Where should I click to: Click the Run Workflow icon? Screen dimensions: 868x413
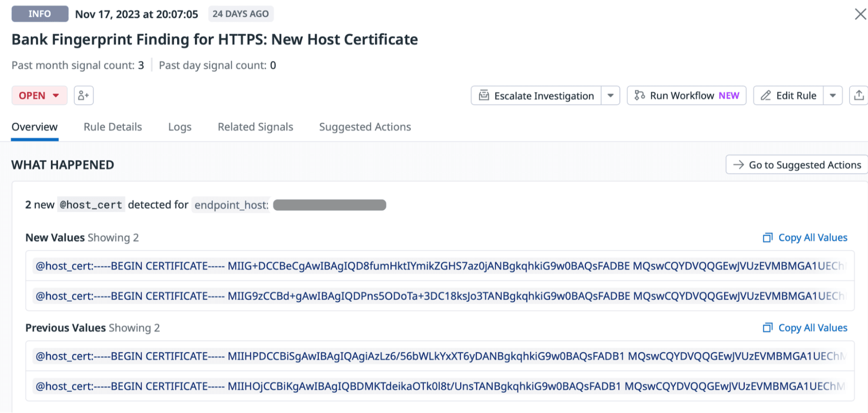point(640,96)
